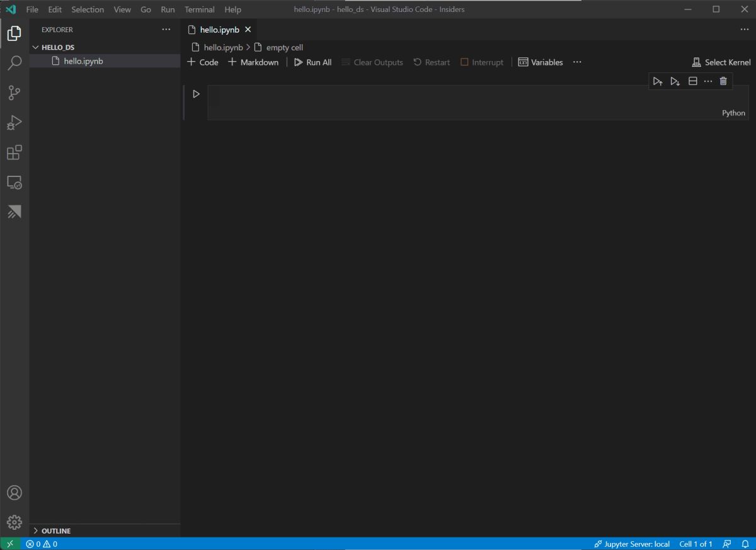Open Accounts menu icon
Viewport: 756px width, 550px height.
tap(14, 493)
